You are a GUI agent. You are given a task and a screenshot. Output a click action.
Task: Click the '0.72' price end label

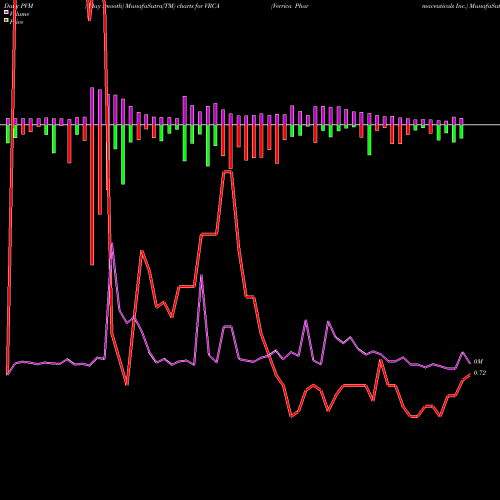480,373
